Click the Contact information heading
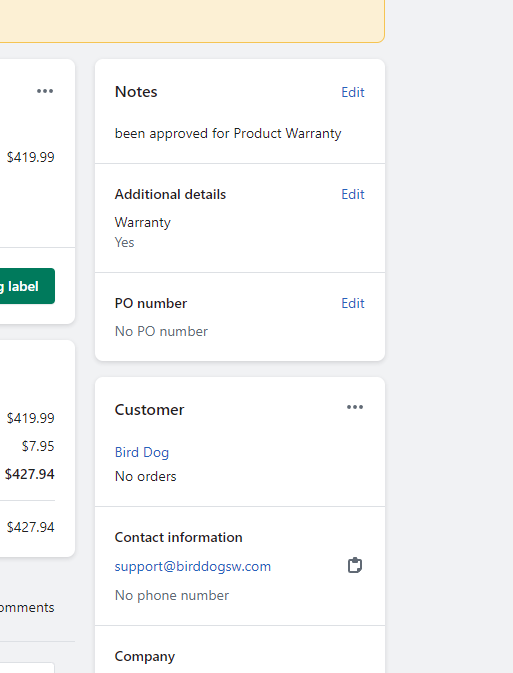Image resolution: width=513 pixels, height=673 pixels. click(179, 537)
